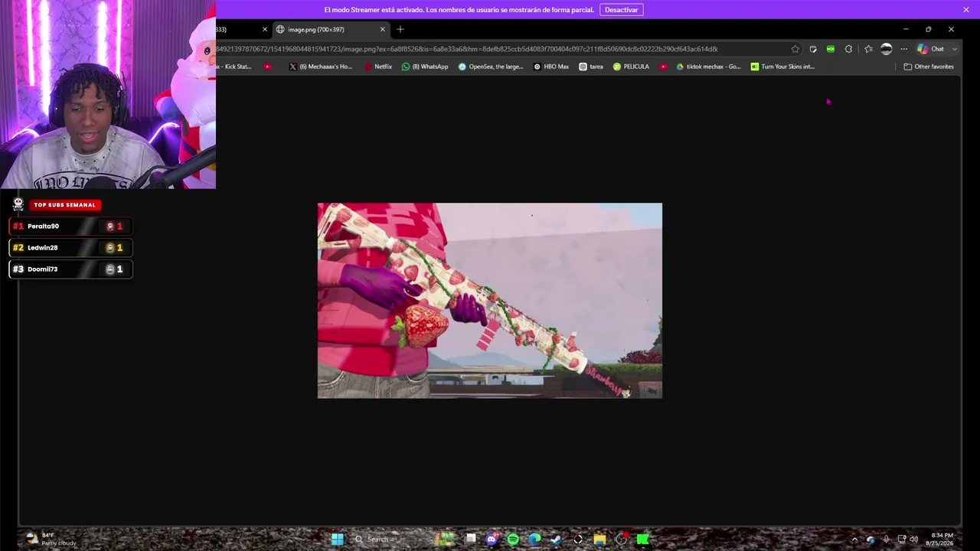Open Copilot Chat button
The image size is (980, 551).
point(930,49)
